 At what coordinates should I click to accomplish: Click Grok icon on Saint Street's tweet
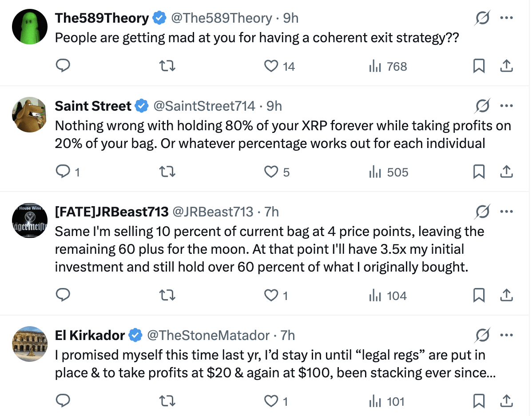tap(482, 106)
